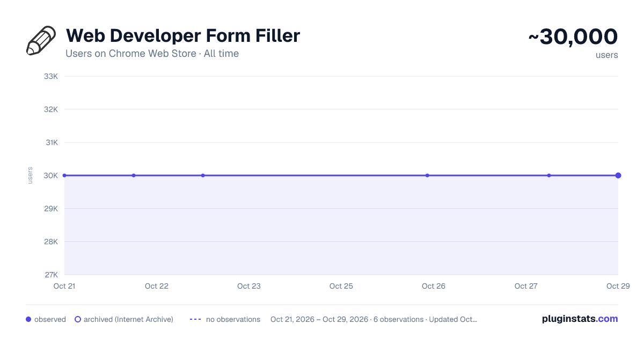Select the data point just before Oct 26
644x338 pixels.
coord(427,175)
